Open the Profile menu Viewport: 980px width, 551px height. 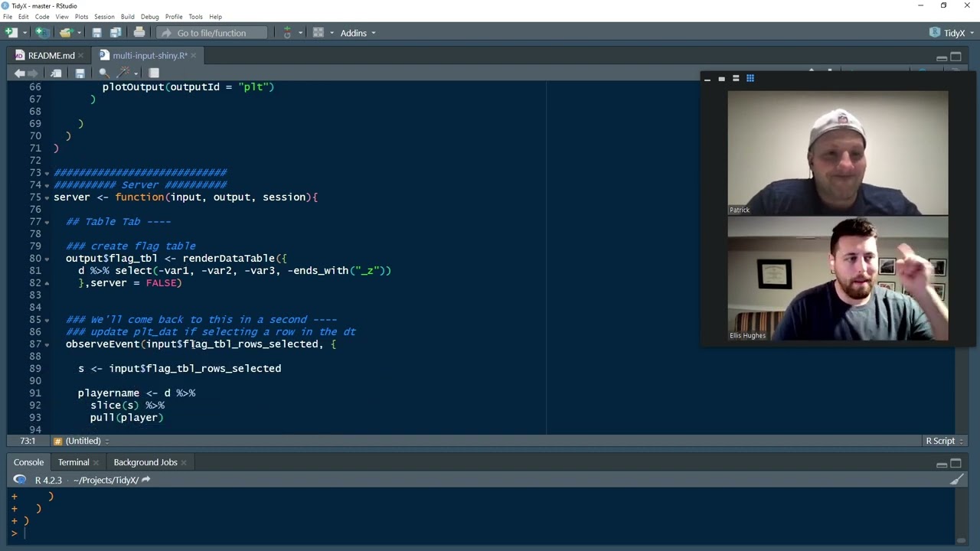174,17
